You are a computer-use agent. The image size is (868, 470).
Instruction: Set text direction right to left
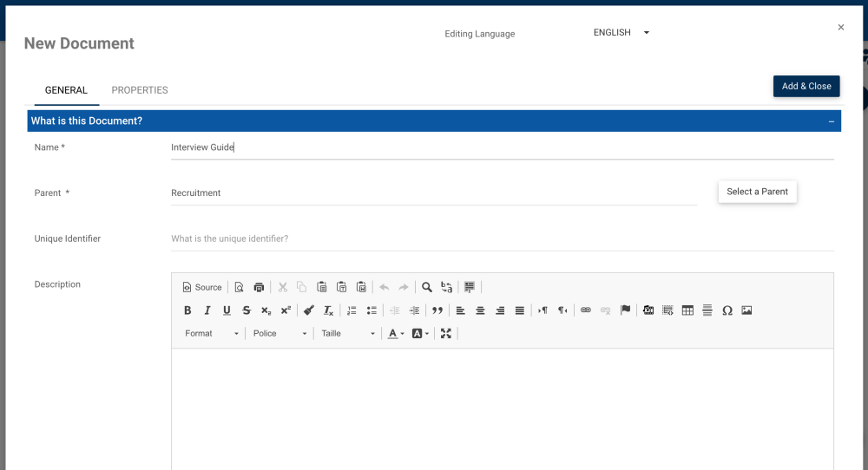pos(562,310)
